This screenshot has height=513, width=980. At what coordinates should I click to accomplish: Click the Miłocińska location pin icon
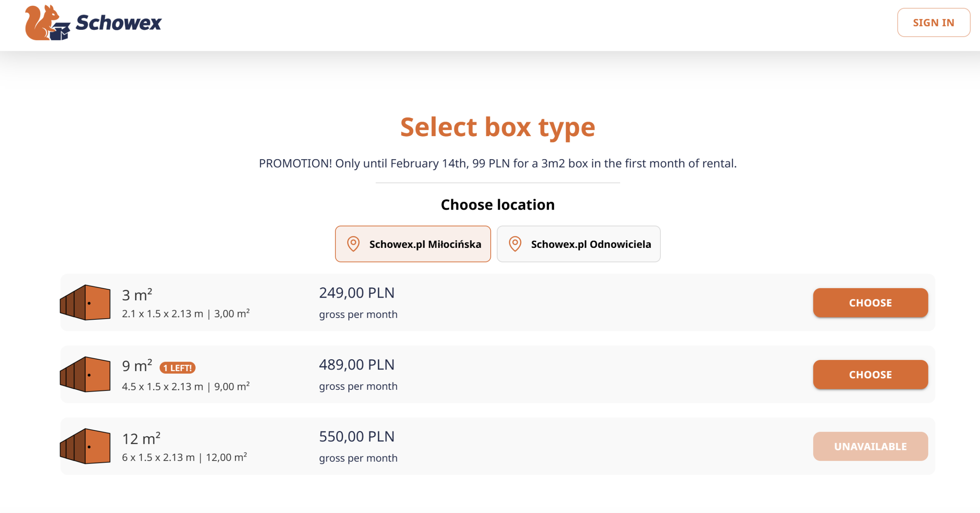[353, 244]
